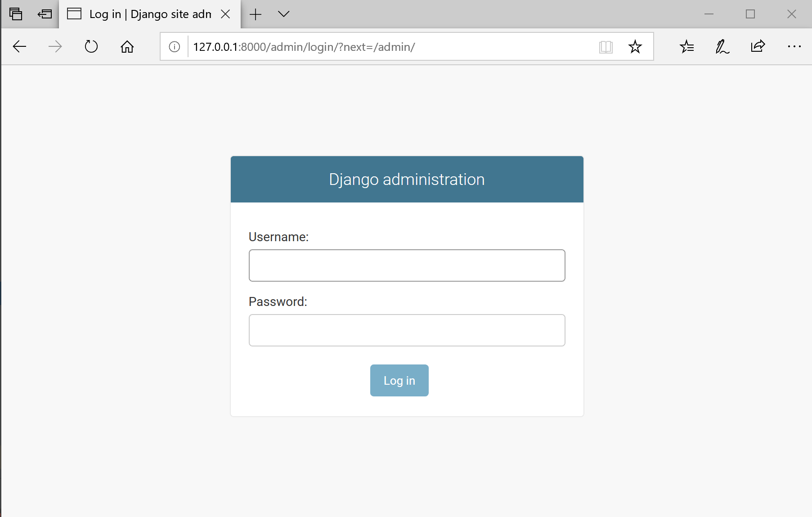Maximize the browser window

click(x=750, y=14)
